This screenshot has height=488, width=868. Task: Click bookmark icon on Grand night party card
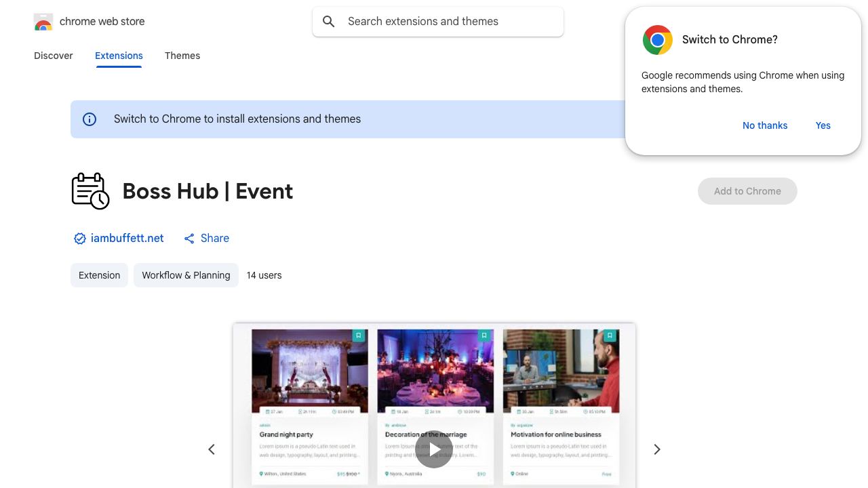[x=359, y=335]
